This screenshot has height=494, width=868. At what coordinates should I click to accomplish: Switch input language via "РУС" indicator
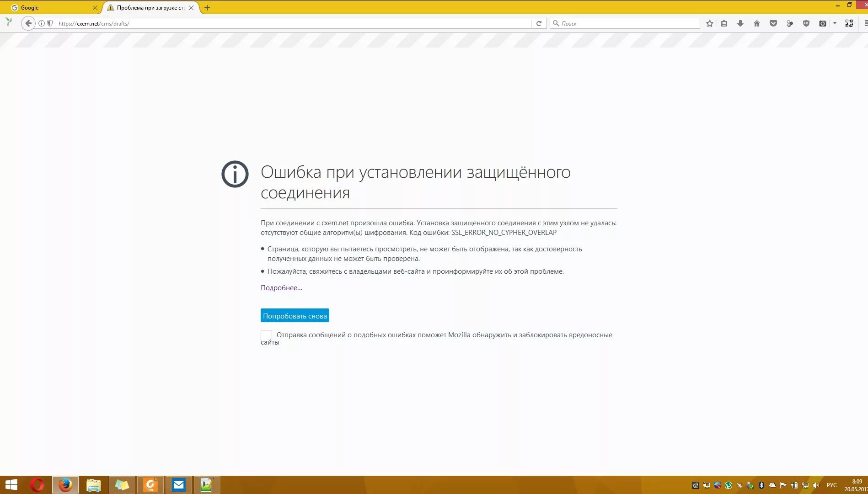(x=832, y=485)
